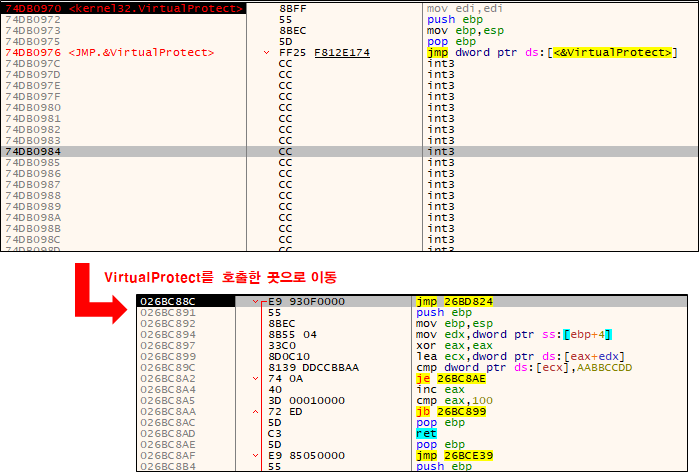Click address 026BC891
The height and width of the screenshot is (472, 699).
[167, 312]
